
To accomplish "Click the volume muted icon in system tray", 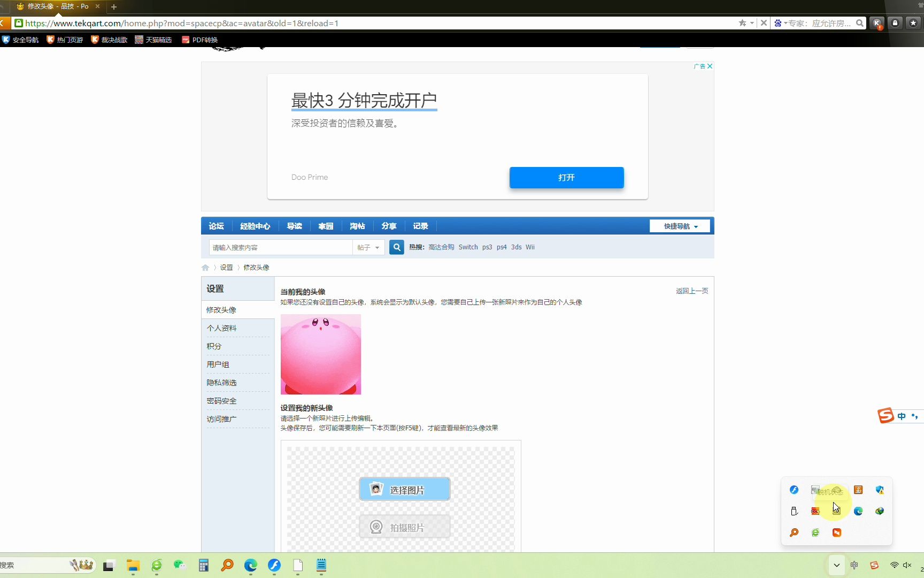I will click(x=907, y=565).
